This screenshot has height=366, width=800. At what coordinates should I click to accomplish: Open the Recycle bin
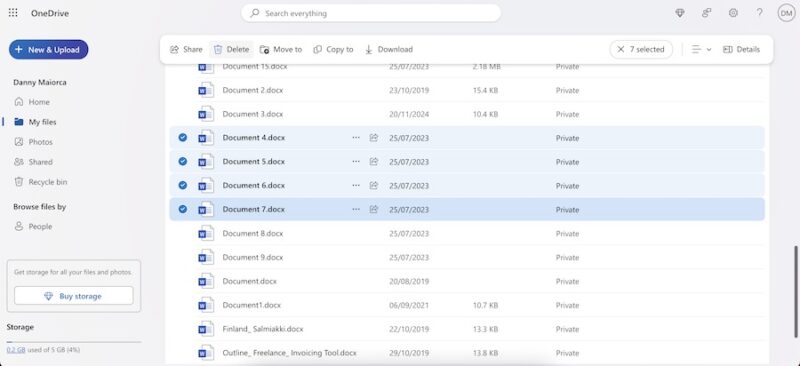(41, 182)
